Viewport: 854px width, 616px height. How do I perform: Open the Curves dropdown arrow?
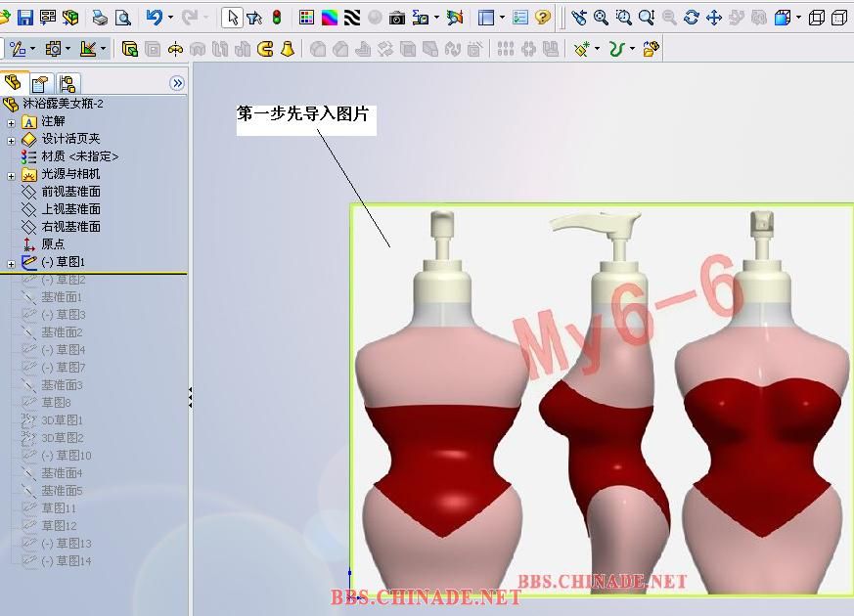[x=632, y=49]
